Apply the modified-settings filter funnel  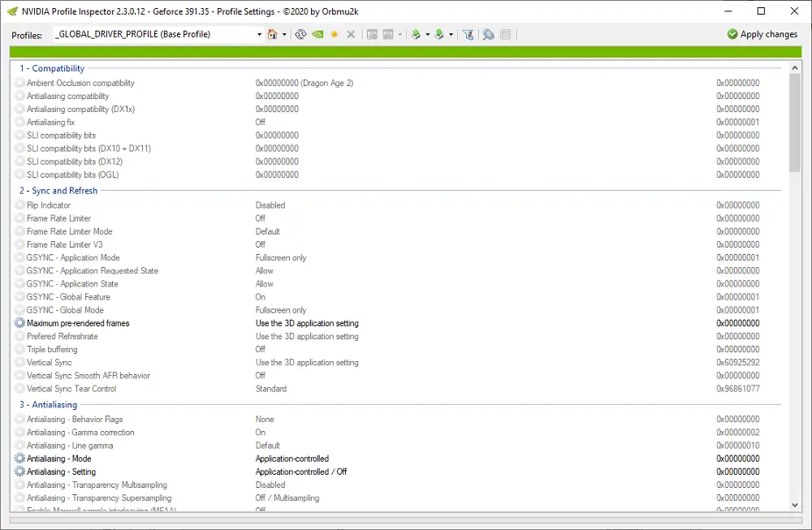coord(469,34)
